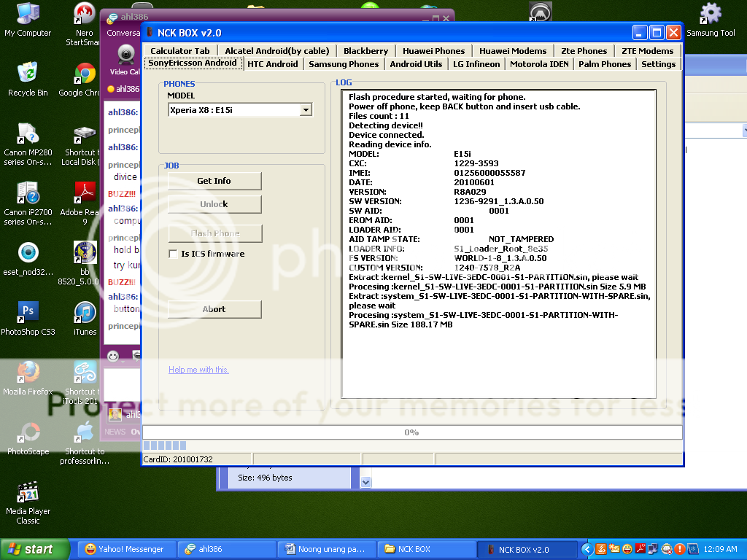Enable the Is ICS firmware checkbox

174,254
